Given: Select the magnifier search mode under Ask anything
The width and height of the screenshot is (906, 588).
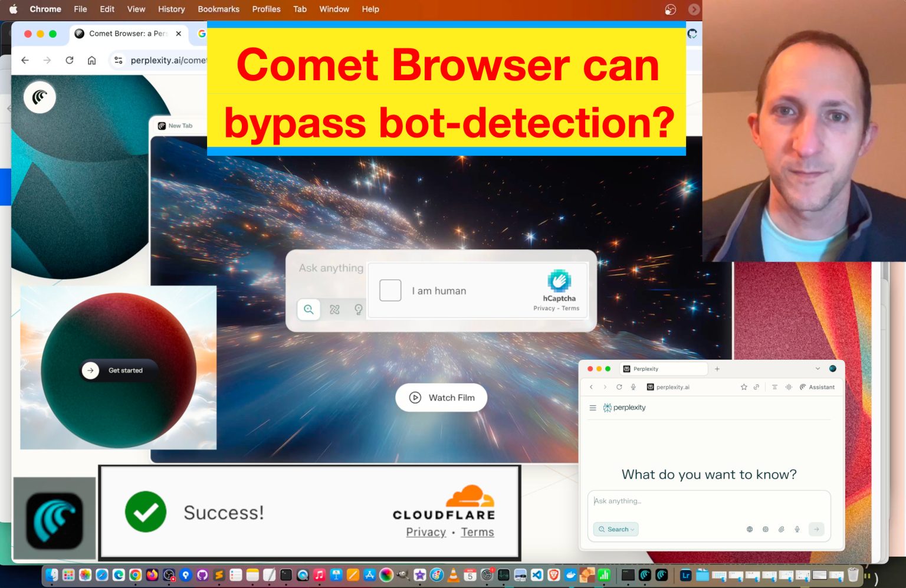Looking at the screenshot, I should tap(308, 309).
